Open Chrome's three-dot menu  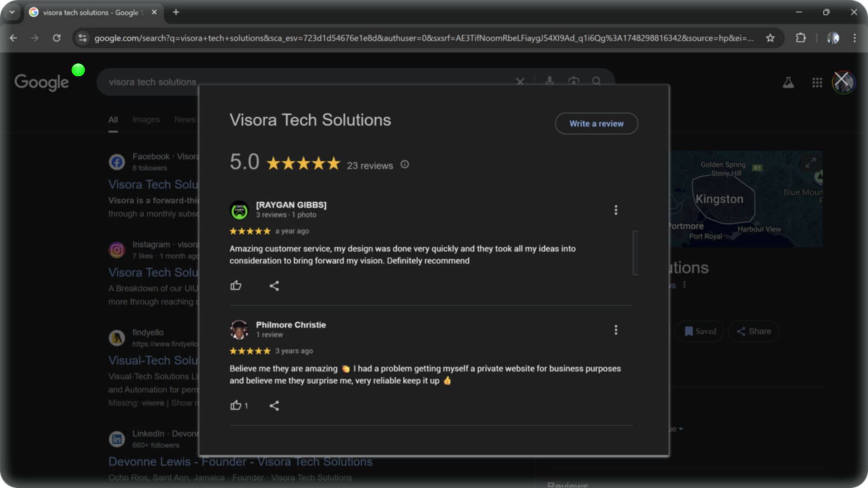(854, 38)
